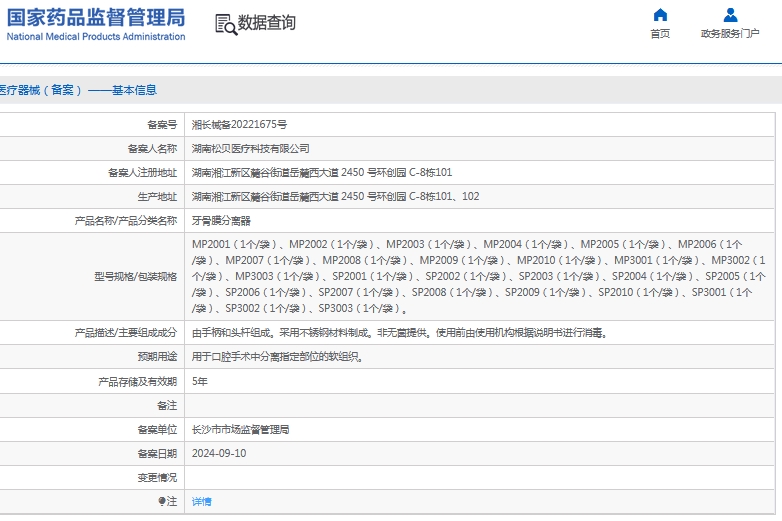Select the 产品描述/主要组成成分 label
The height and width of the screenshot is (521, 782).
coord(126,333)
